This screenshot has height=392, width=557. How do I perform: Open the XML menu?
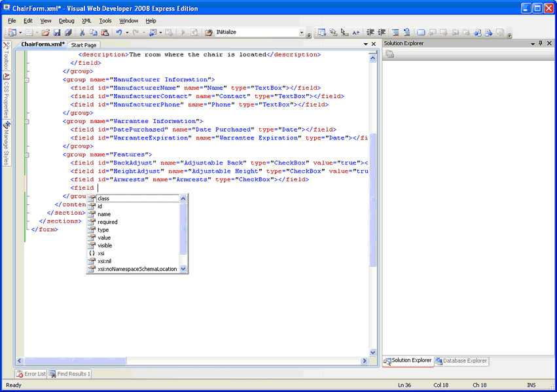86,20
